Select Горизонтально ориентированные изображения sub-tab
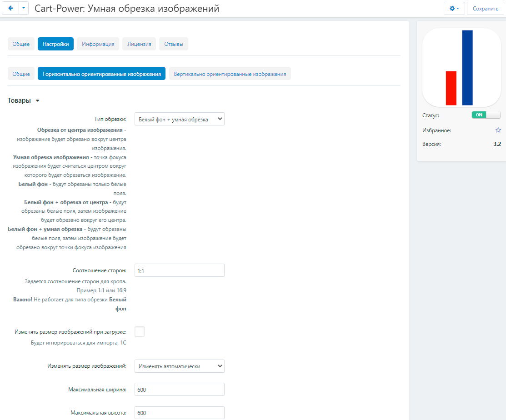Viewport: 506px width, 420px height. pyautogui.click(x=102, y=74)
